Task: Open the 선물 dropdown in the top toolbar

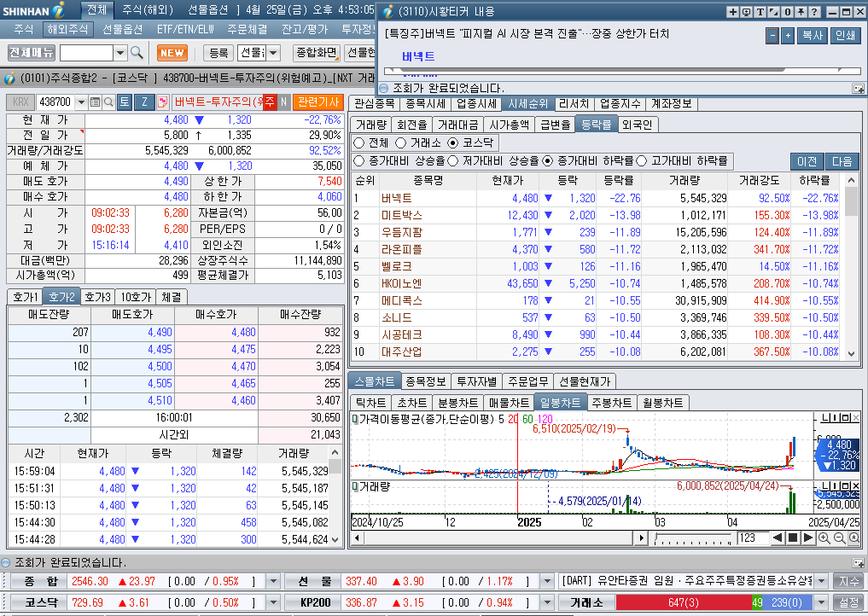Action: pyautogui.click(x=274, y=53)
